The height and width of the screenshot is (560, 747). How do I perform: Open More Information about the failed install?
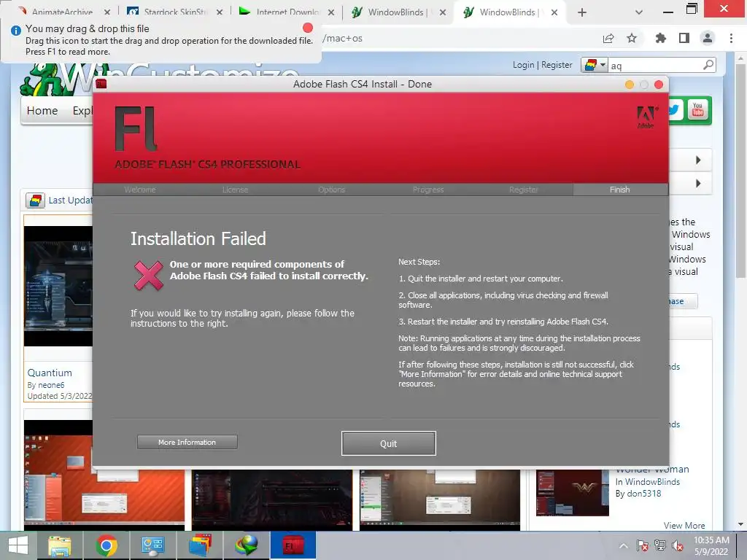pyautogui.click(x=187, y=442)
